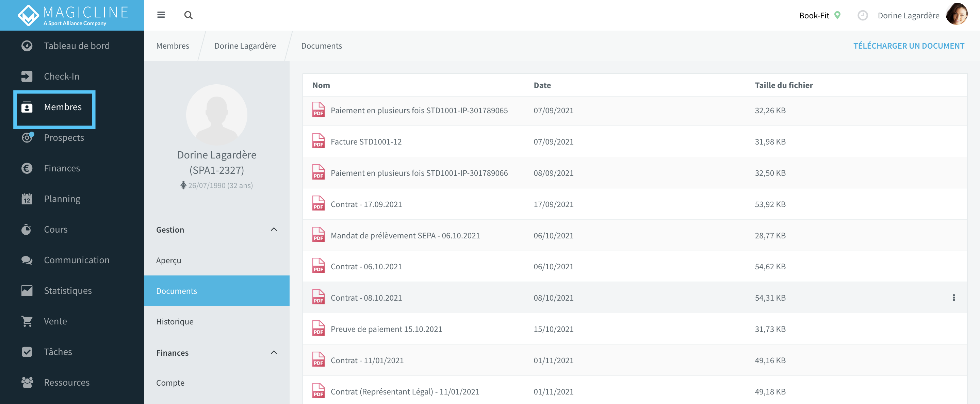Image resolution: width=980 pixels, height=404 pixels.
Task: Open Paiement en plusieurs fois STD1001-IP-301789065
Action: 419,110
